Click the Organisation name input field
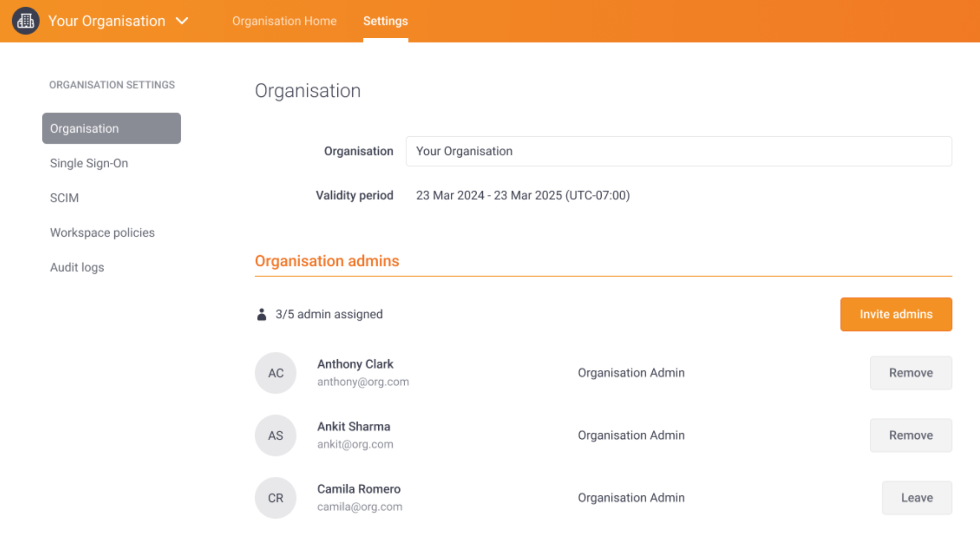Screen dimensions: 980x551 tap(679, 151)
